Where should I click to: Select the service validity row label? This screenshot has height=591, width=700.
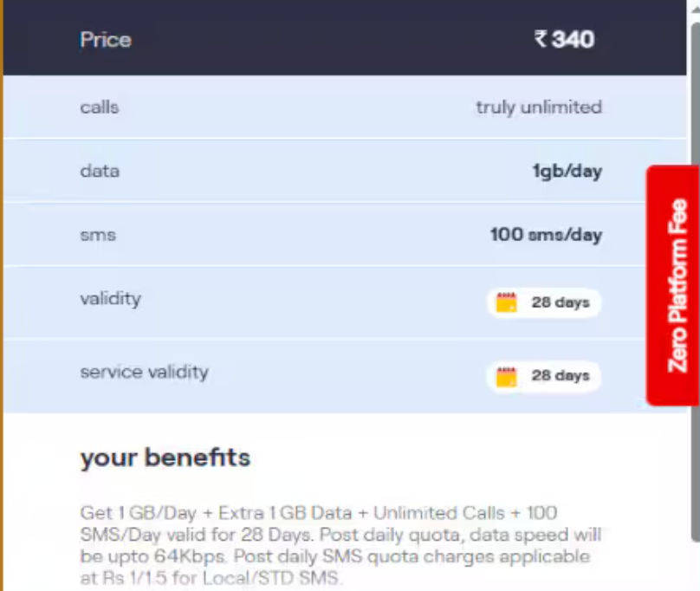[144, 372]
